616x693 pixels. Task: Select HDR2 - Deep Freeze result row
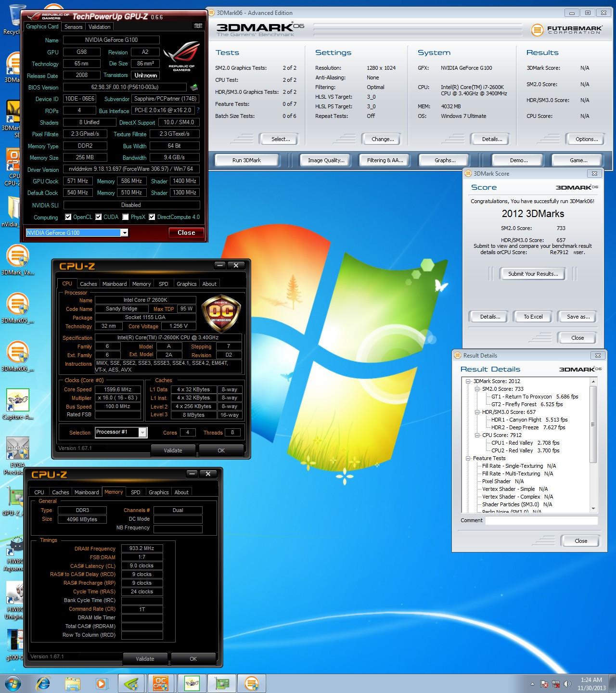[x=528, y=427]
